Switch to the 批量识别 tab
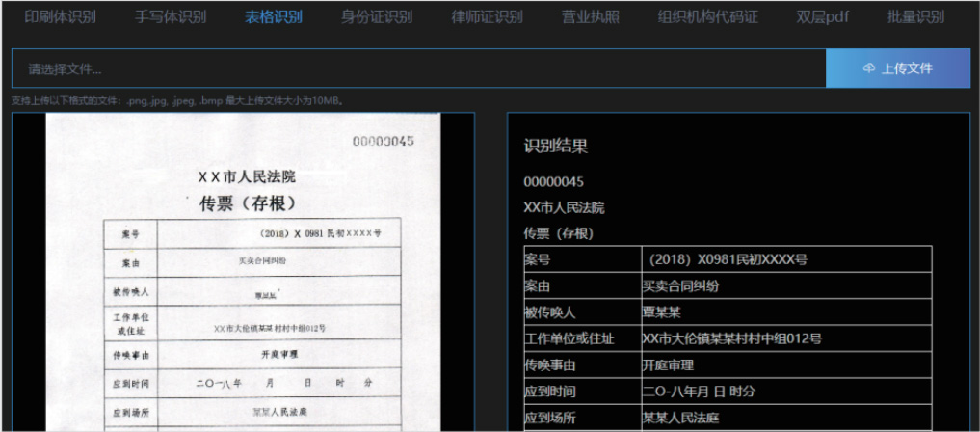This screenshot has width=980, height=432. [915, 17]
